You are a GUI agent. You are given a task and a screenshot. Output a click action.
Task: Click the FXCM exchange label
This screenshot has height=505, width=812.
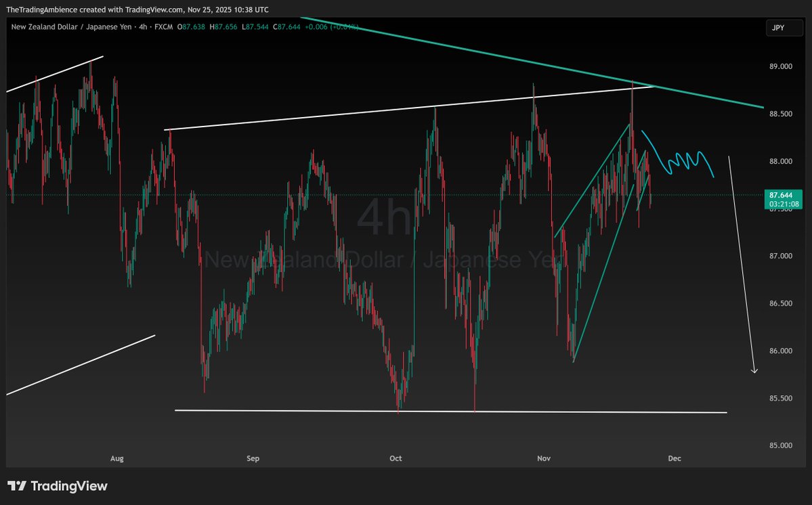163,28
